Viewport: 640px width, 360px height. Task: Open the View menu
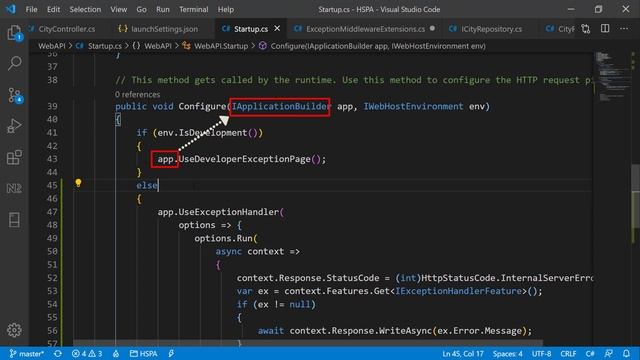[x=118, y=9]
